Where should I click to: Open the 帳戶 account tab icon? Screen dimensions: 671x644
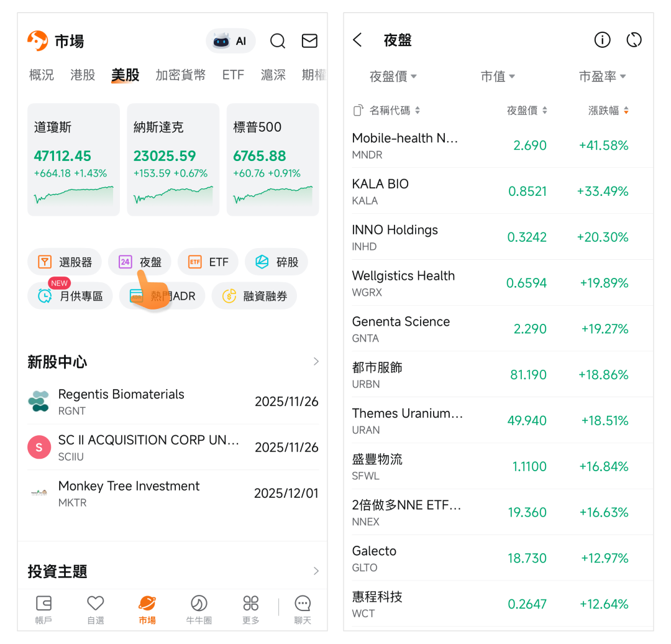click(x=43, y=608)
